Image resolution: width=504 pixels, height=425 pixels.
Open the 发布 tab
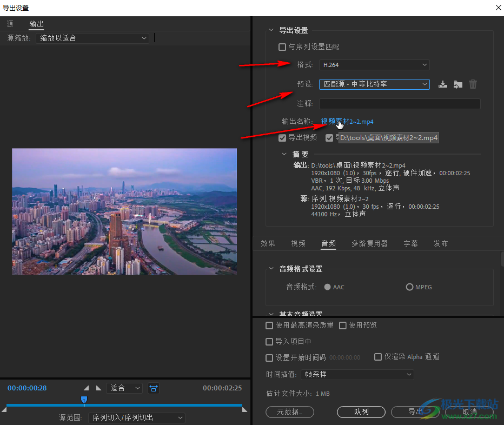(441, 244)
